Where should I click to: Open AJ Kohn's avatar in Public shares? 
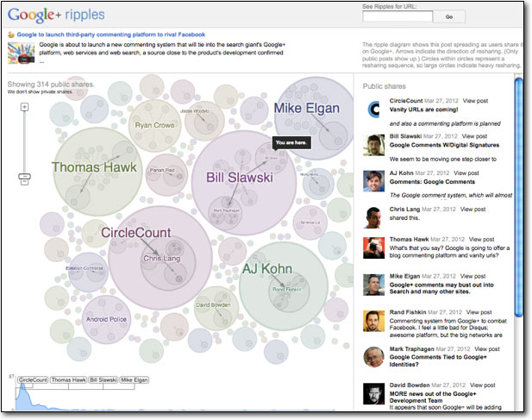374,181
